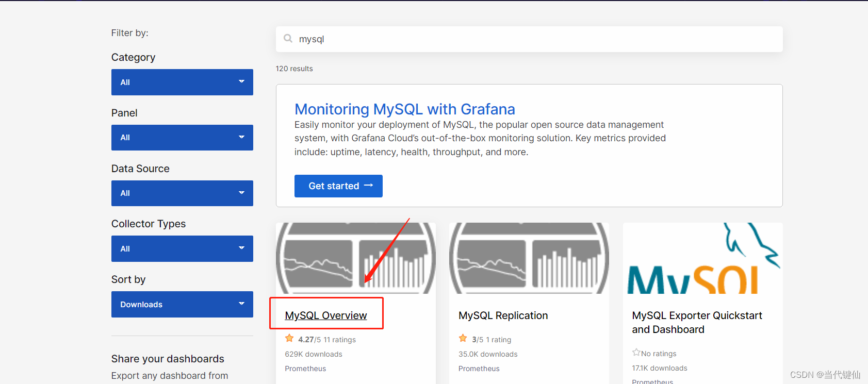
Task: Click the 35.0K downloads text
Action: [x=488, y=354]
